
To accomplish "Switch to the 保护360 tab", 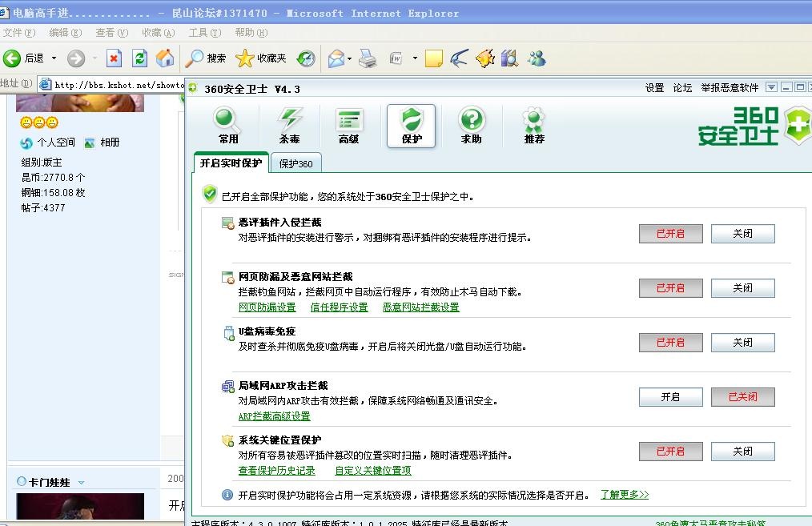I will pos(295,163).
